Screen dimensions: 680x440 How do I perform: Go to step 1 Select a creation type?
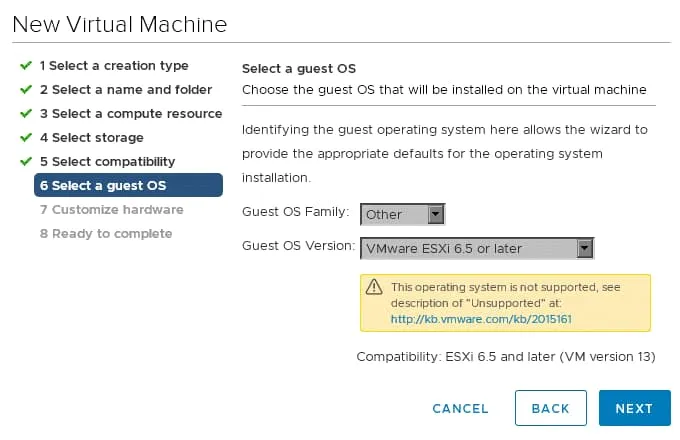coord(114,66)
